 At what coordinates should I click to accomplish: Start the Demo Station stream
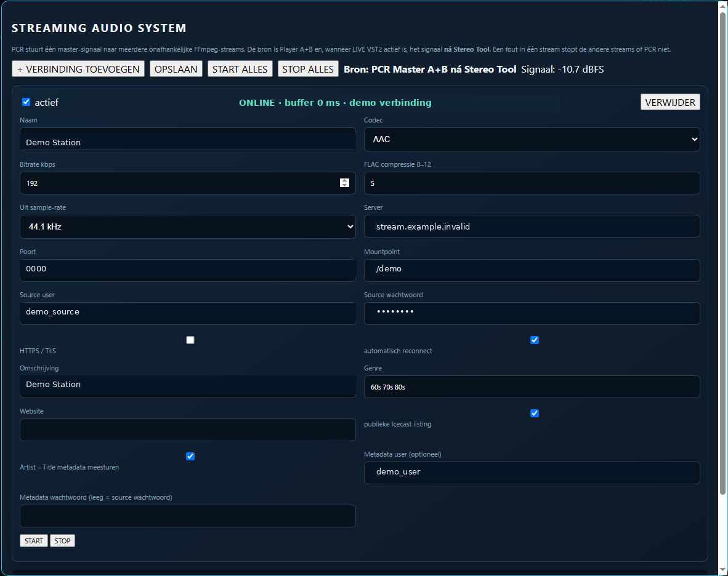point(33,541)
